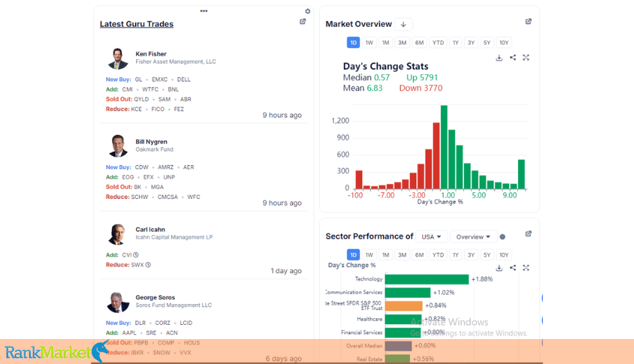Screen dimensions: 634x364
Task: Expand Day's Change Stats chart to fullscreen
Action: coord(525,58)
